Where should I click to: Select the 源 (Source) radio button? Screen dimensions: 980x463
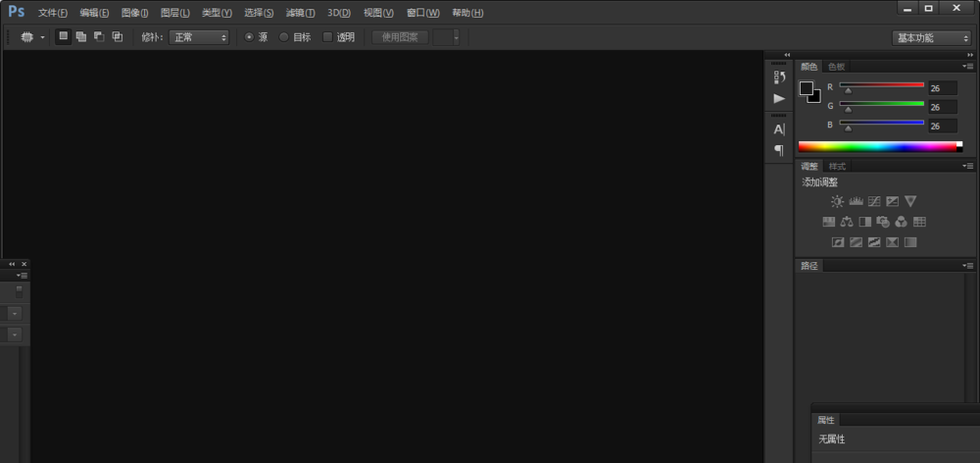tap(249, 37)
